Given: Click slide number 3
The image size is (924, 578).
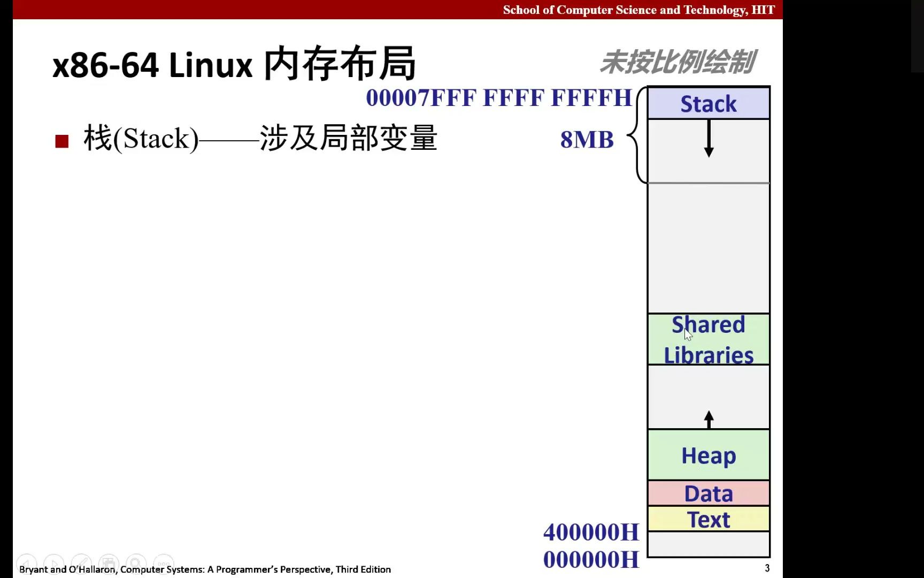Looking at the screenshot, I should [767, 568].
